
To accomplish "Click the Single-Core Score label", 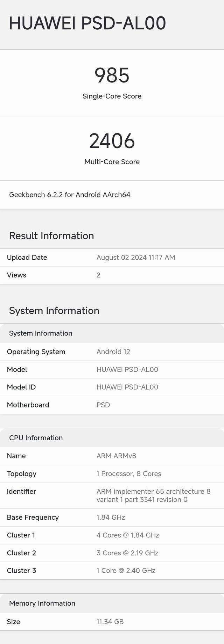I will coord(112,96).
